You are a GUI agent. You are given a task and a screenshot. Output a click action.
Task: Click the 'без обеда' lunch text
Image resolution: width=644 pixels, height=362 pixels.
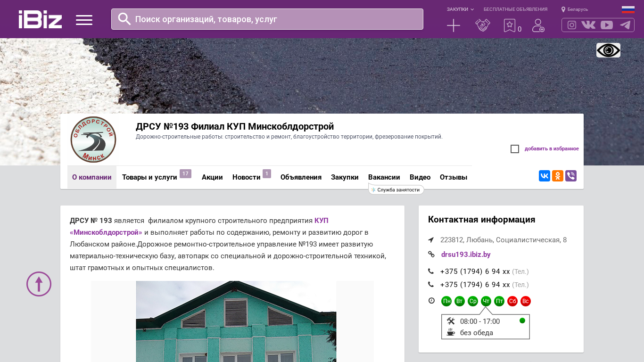click(x=477, y=333)
